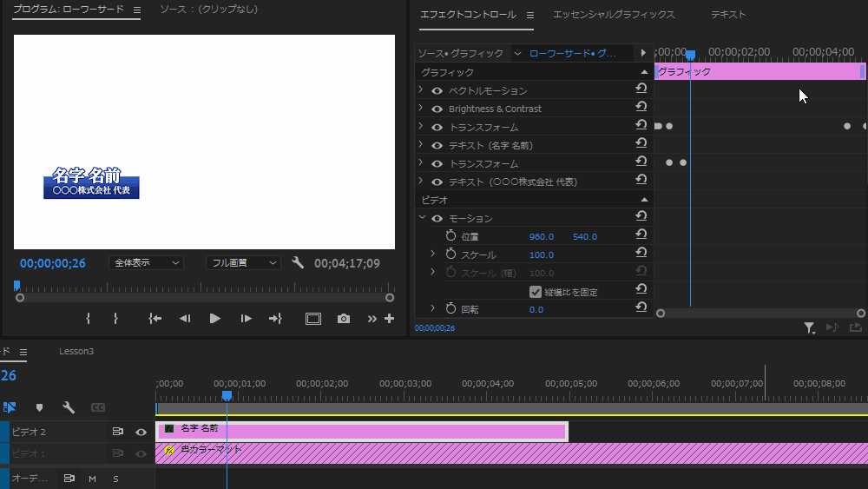Image resolution: width=868 pixels, height=489 pixels.
Task: Show more transport buttons chevron
Action: click(x=372, y=319)
